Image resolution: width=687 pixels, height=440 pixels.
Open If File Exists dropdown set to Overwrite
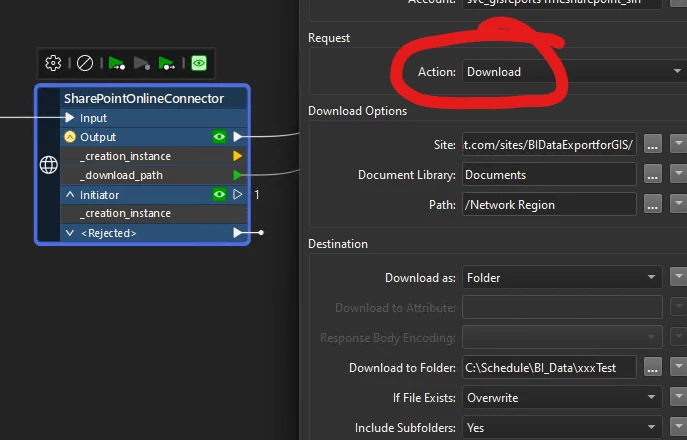pos(562,397)
